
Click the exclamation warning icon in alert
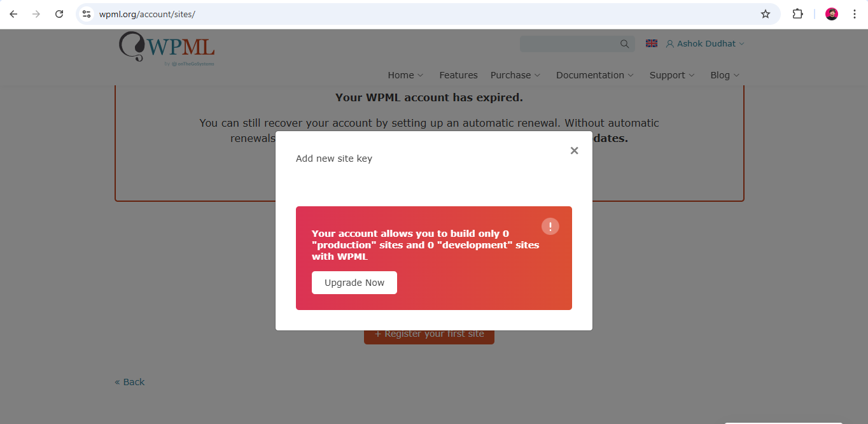coord(550,226)
